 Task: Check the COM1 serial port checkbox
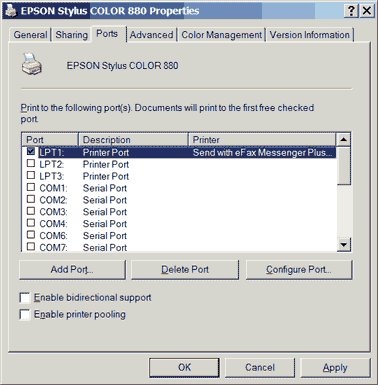pos(31,187)
